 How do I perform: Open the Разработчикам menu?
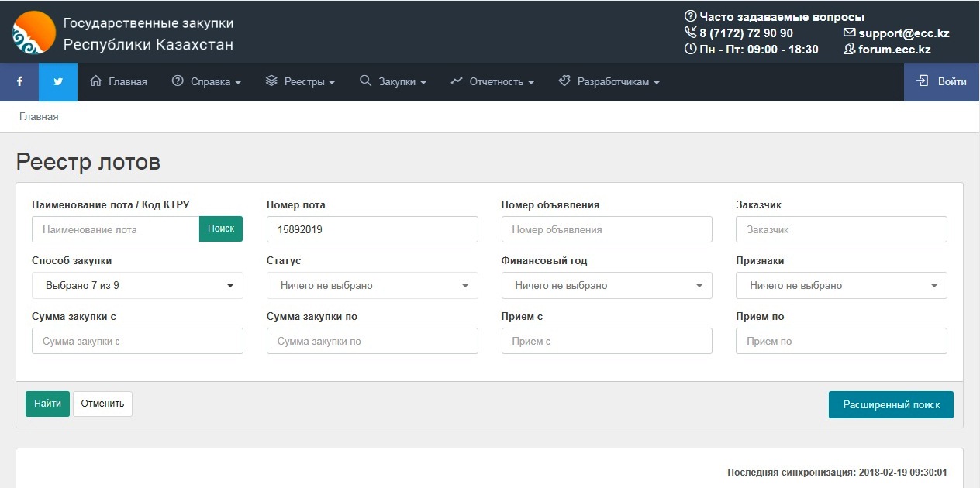[x=609, y=82]
